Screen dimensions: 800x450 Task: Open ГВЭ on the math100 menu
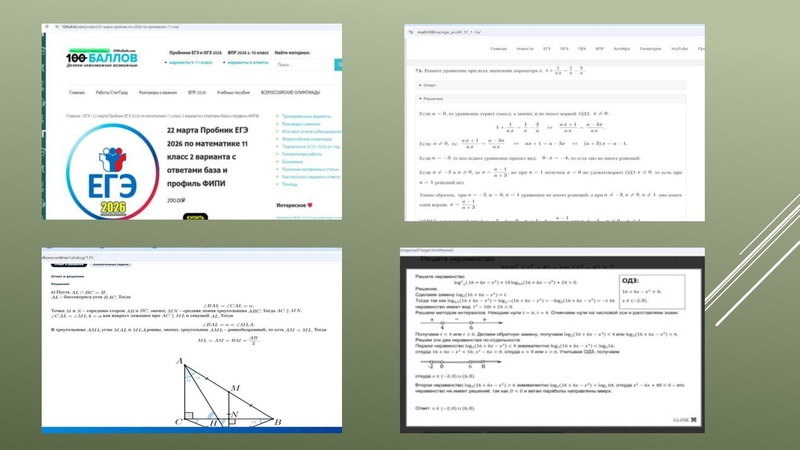[582, 48]
